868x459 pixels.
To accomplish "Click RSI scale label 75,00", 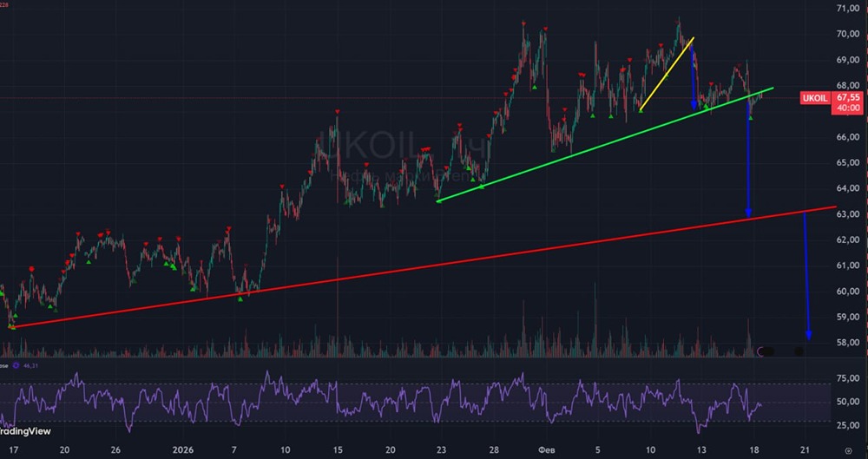I will click(848, 378).
